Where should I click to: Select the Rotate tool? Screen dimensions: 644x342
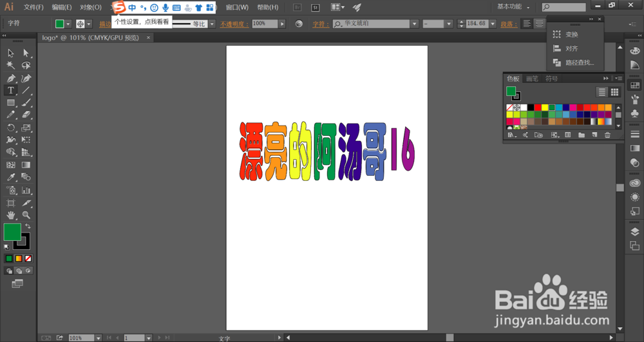pos(11,128)
